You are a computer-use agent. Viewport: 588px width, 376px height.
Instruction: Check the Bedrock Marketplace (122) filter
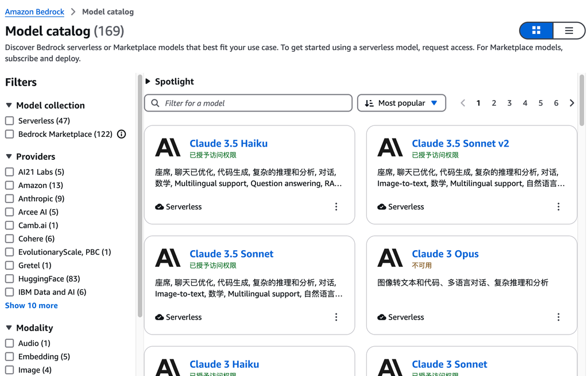tap(9, 134)
